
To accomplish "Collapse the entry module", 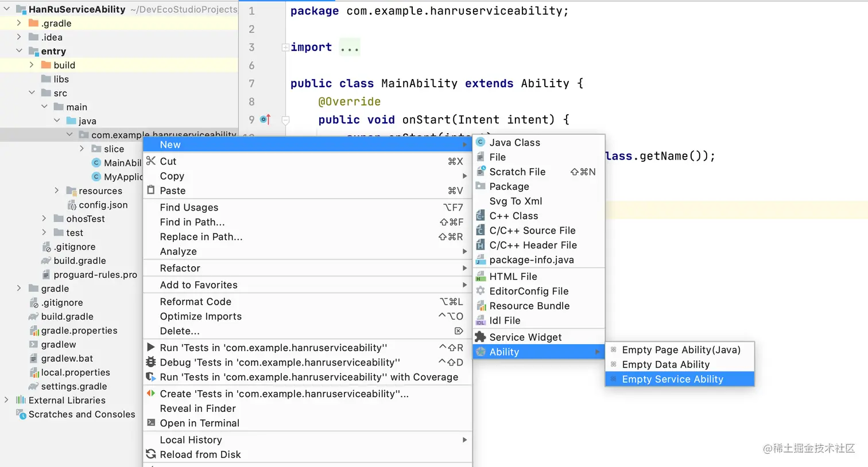I will pos(19,50).
